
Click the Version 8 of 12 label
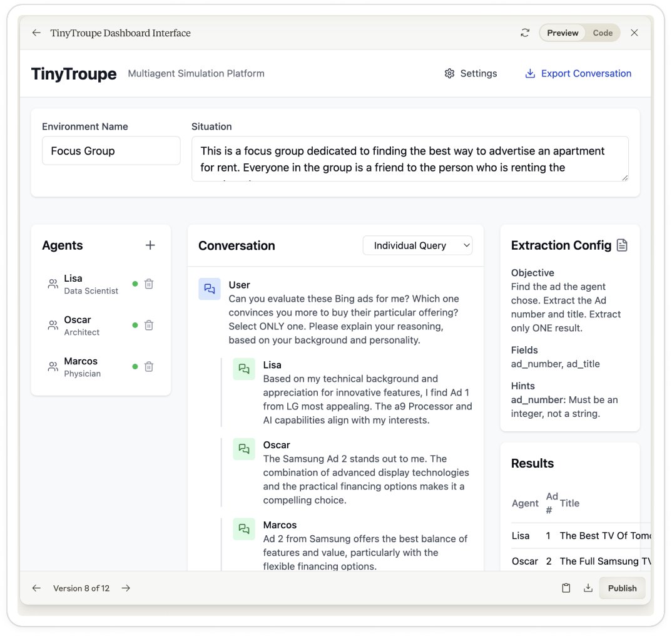click(x=81, y=588)
